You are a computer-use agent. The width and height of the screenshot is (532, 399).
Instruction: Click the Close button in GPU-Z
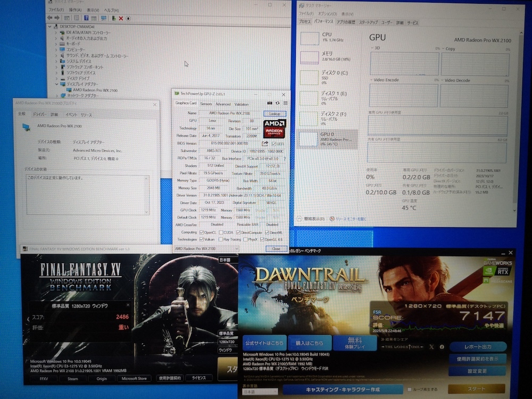276,248
